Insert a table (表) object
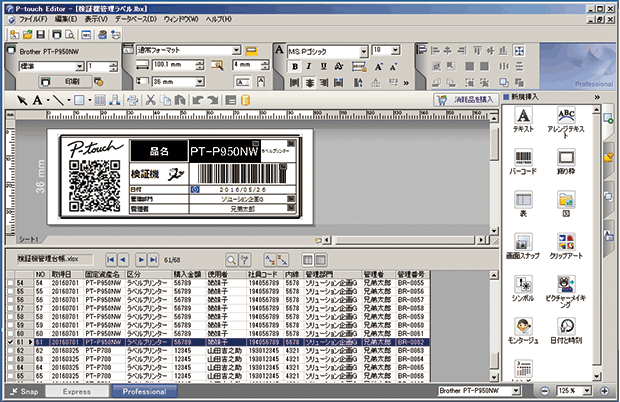 click(x=523, y=204)
